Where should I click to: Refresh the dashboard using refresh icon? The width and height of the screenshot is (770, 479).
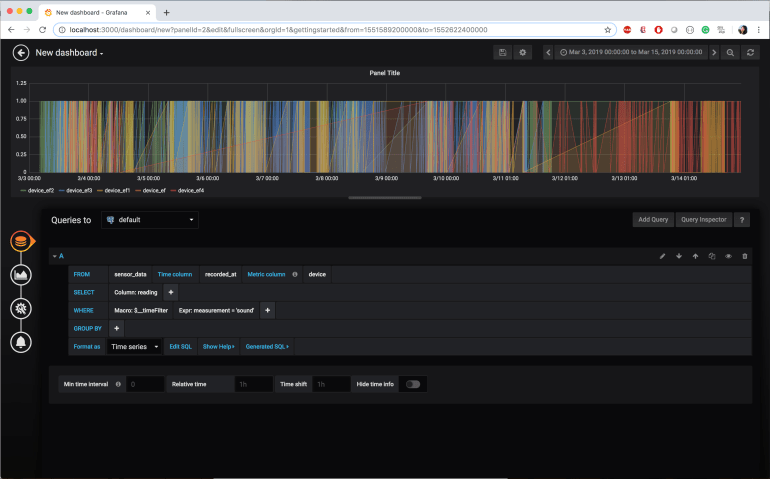(751, 53)
